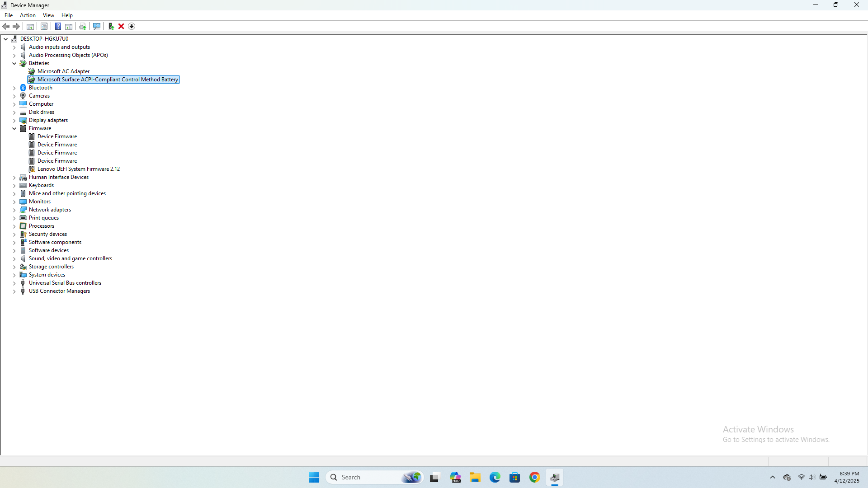Expand the Disk drives category

[x=14, y=112]
